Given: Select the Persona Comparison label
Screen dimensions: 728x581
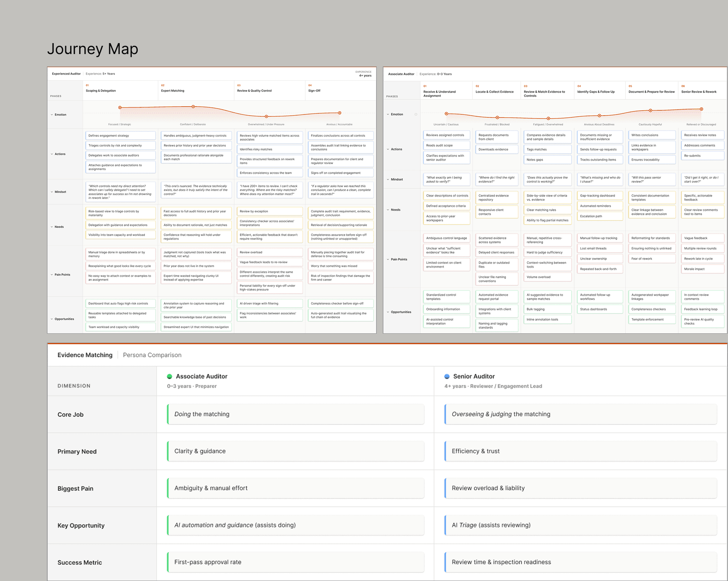Looking at the screenshot, I should [152, 355].
